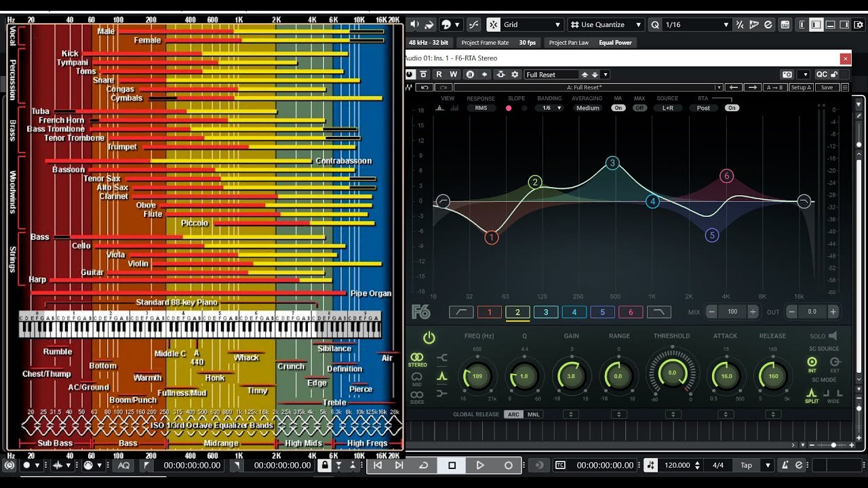This screenshot has height=488, width=868.
Task: Click the high-pass filter band button
Action: coord(461,312)
